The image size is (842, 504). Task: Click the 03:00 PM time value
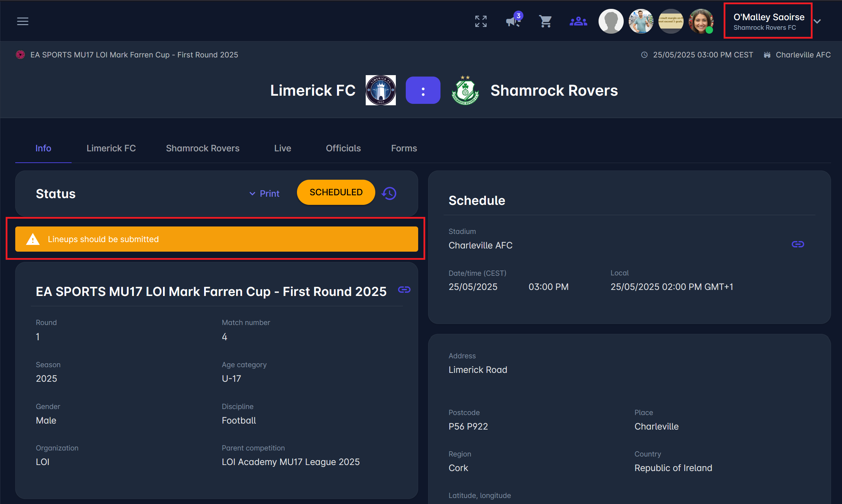pyautogui.click(x=549, y=287)
